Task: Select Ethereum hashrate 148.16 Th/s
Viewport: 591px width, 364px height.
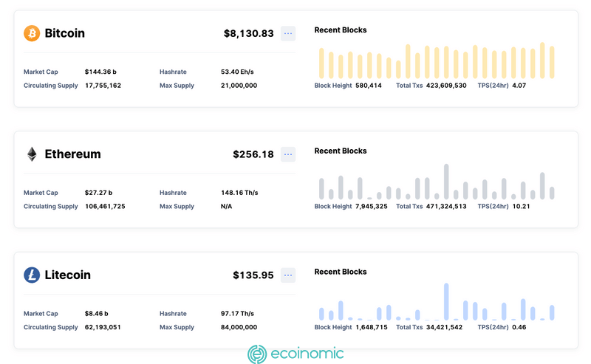Action: point(239,193)
